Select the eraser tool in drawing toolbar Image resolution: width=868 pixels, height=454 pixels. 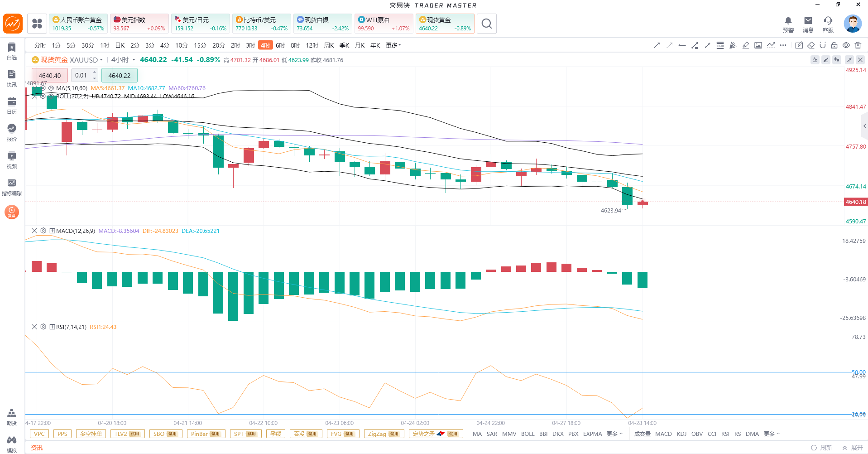pos(811,45)
